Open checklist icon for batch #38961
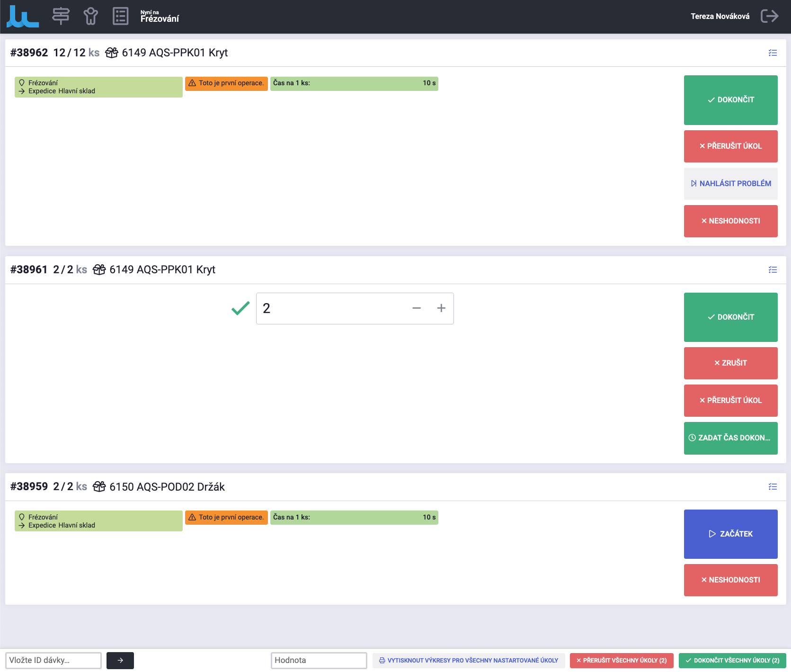This screenshot has width=791, height=672. [x=773, y=270]
